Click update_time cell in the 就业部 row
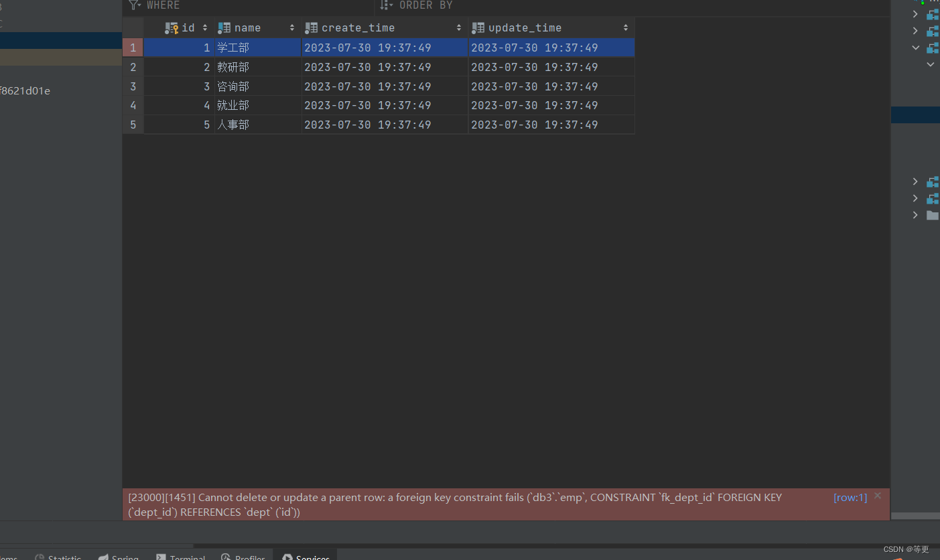The image size is (940, 560). [x=551, y=105]
